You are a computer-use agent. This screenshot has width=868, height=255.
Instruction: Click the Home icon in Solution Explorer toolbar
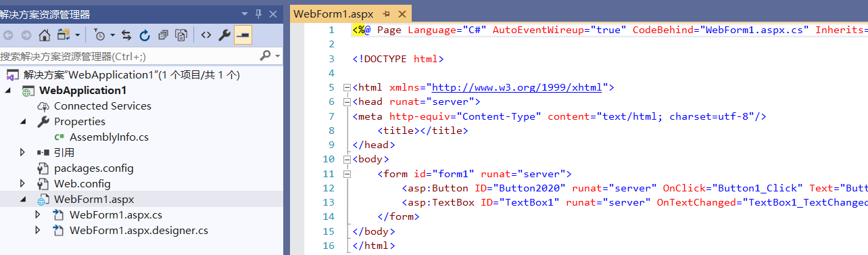coord(44,35)
